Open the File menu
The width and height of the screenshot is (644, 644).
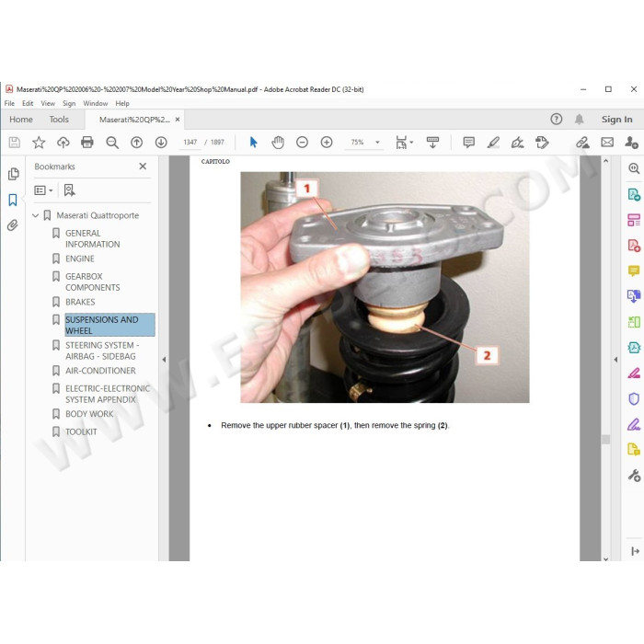tap(9, 103)
